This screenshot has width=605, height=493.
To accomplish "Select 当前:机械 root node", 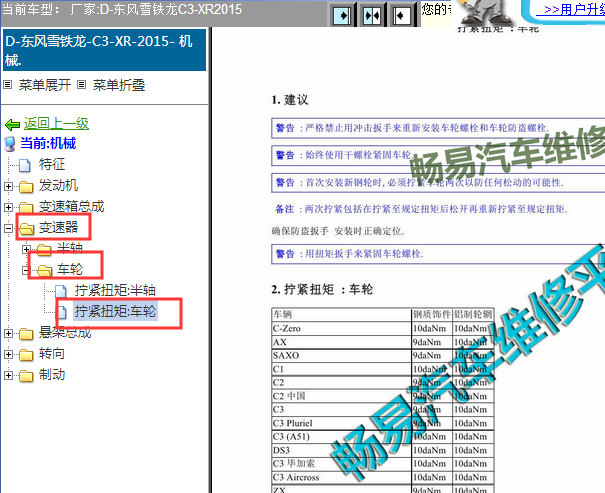I will [x=48, y=143].
